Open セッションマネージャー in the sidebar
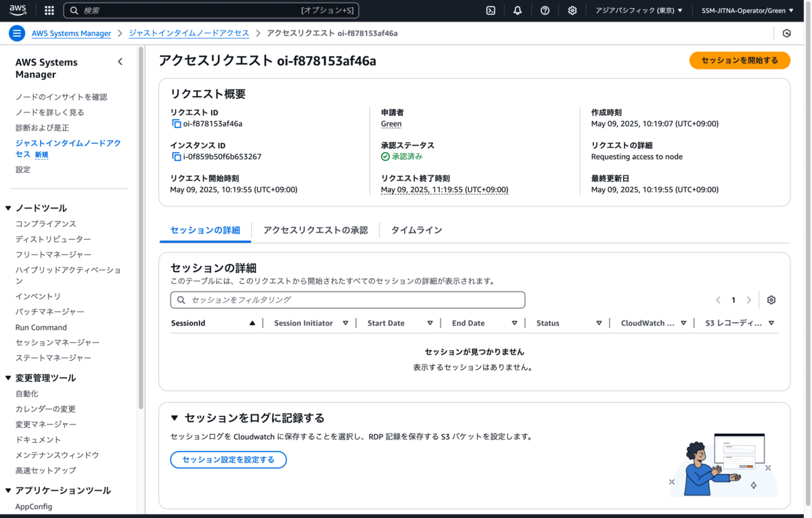Screen dimensions: 812x518 pyautogui.click(x=58, y=343)
